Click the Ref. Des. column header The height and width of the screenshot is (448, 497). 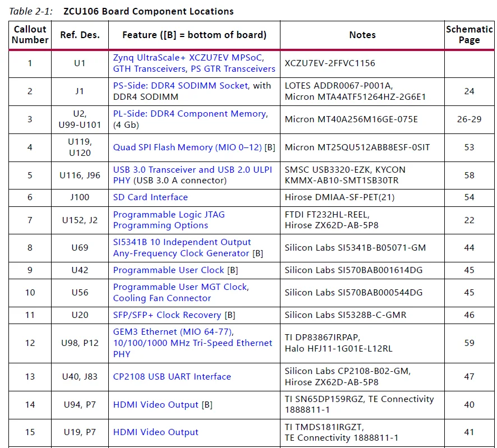click(x=80, y=35)
